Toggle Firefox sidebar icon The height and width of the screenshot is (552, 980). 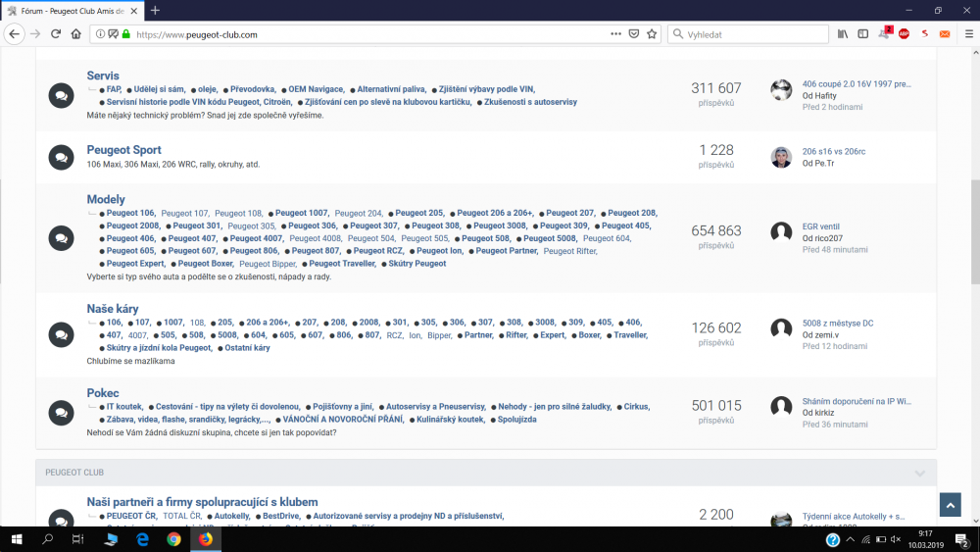pyautogui.click(x=863, y=34)
